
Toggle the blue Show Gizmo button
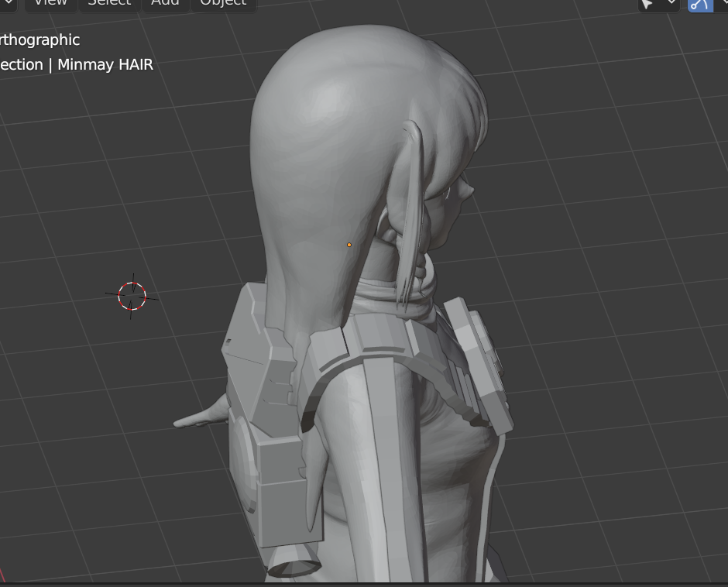pyautogui.click(x=699, y=5)
